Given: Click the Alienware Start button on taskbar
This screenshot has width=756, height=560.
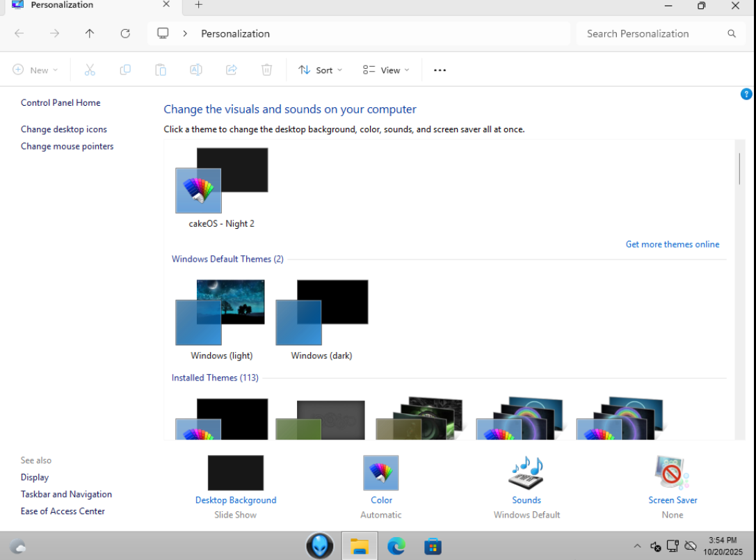Looking at the screenshot, I should tap(320, 546).
